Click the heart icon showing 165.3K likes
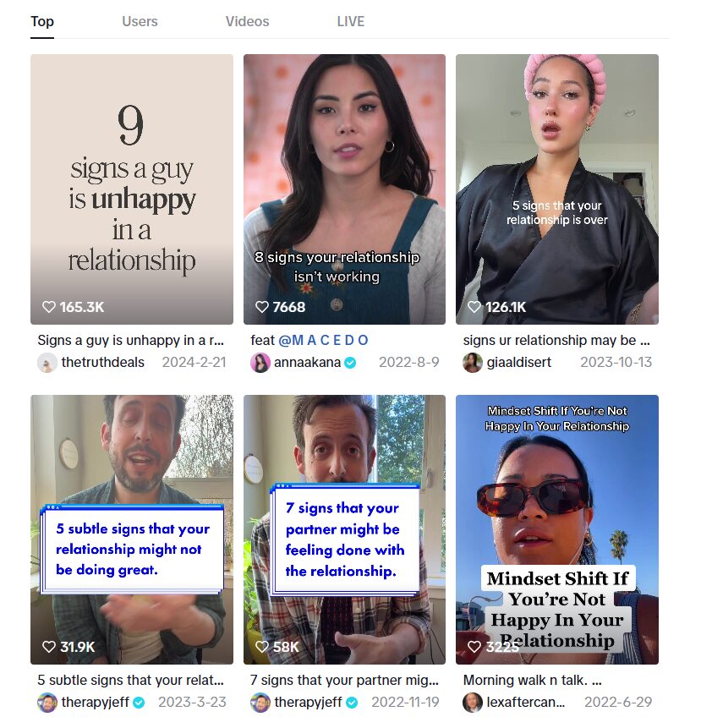Screen dimensions: 712x728 [x=49, y=307]
